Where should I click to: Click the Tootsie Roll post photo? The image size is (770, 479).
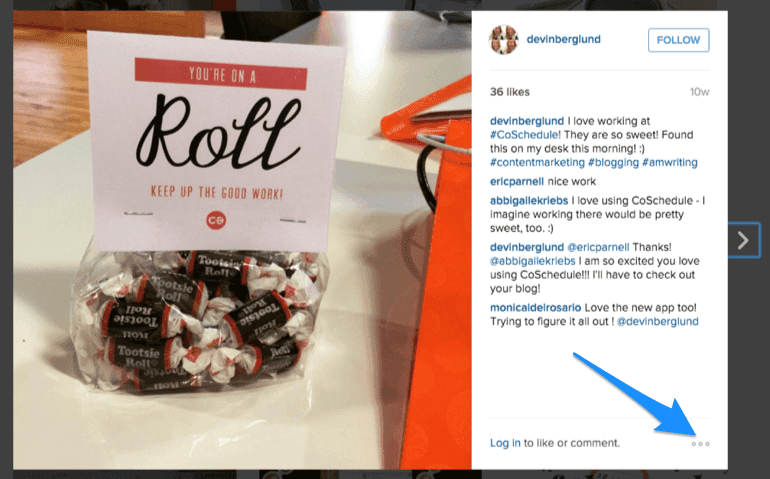pos(242,240)
